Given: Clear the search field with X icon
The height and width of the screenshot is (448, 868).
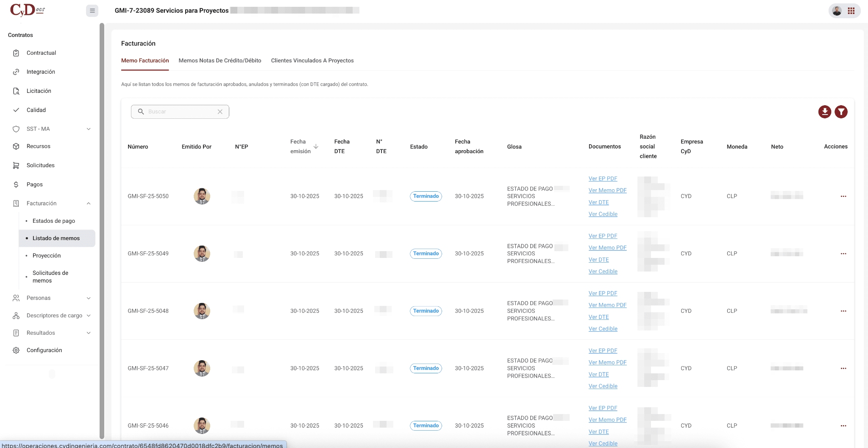Looking at the screenshot, I should click(220, 112).
